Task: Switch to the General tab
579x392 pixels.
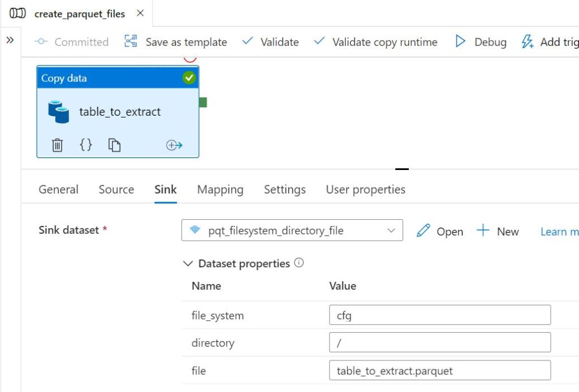Action: [58, 190]
